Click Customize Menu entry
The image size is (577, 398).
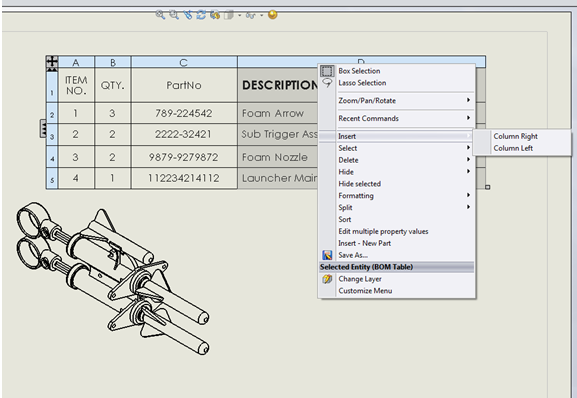[397, 291]
